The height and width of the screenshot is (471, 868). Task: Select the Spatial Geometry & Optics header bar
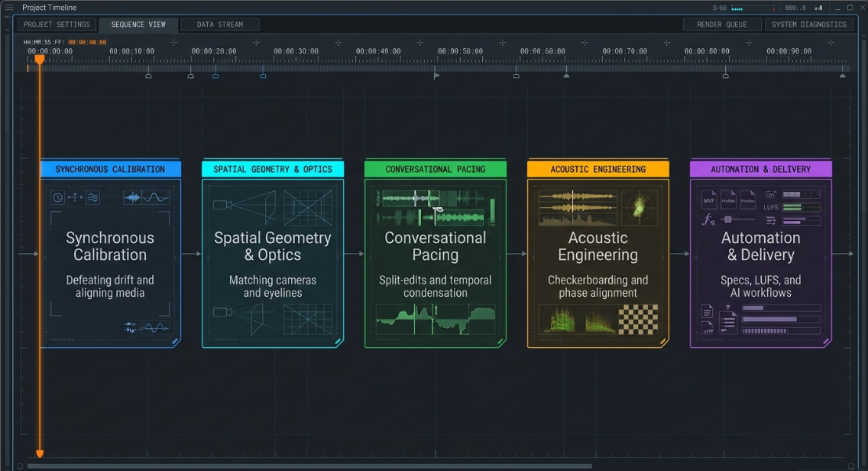point(273,169)
